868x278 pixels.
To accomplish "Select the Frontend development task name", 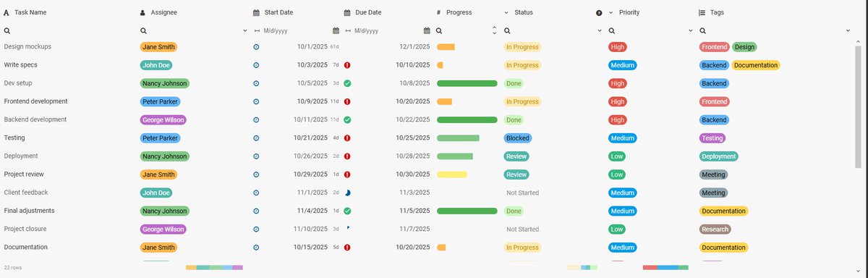I will pos(35,101).
